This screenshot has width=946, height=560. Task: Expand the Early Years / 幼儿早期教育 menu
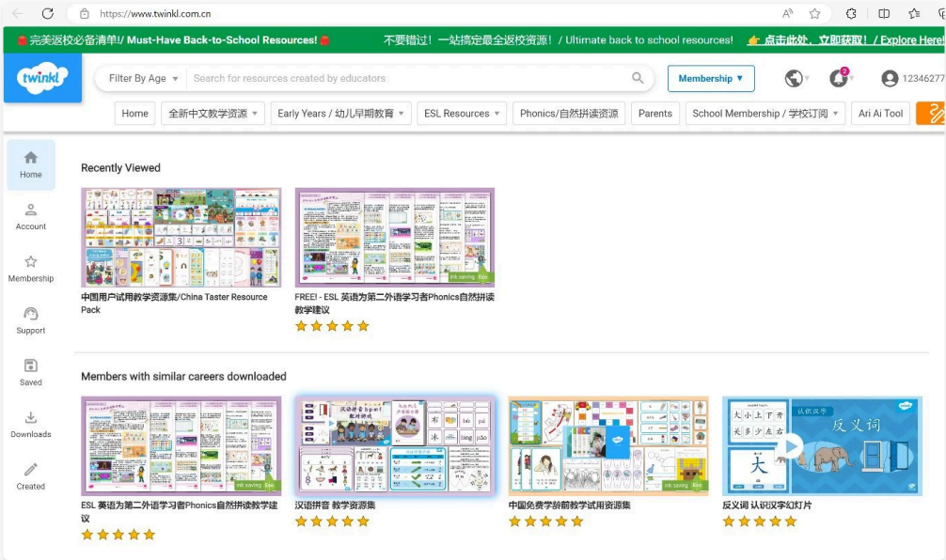click(x=340, y=114)
